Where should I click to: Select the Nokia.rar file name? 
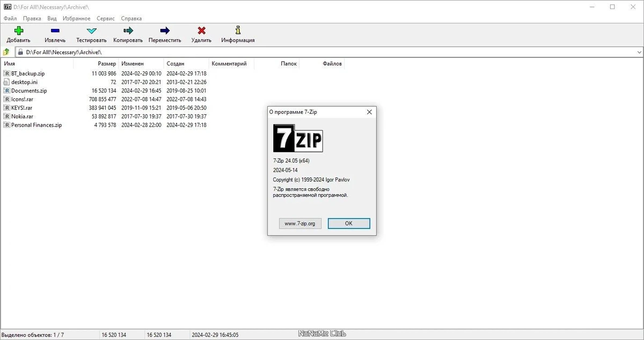tap(22, 116)
